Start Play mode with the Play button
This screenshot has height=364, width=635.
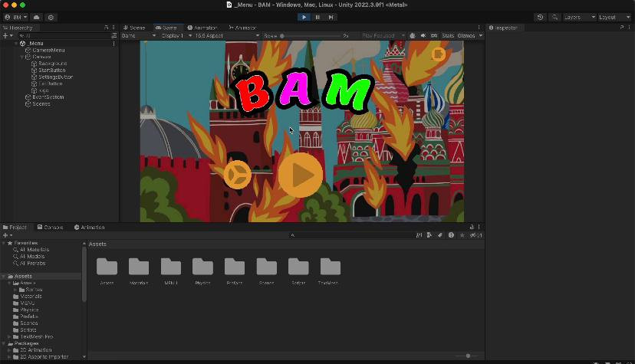click(x=304, y=17)
